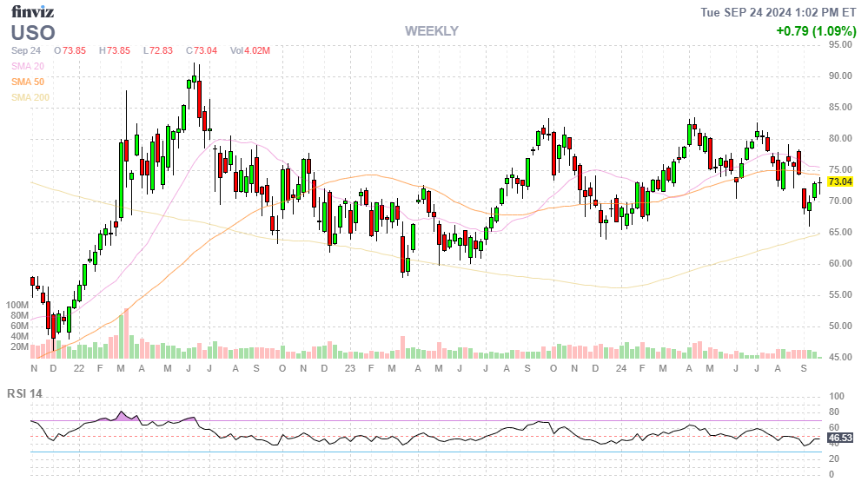Select the USO ticker symbol
Image resolution: width=868 pixels, height=488 pixels.
click(33, 33)
